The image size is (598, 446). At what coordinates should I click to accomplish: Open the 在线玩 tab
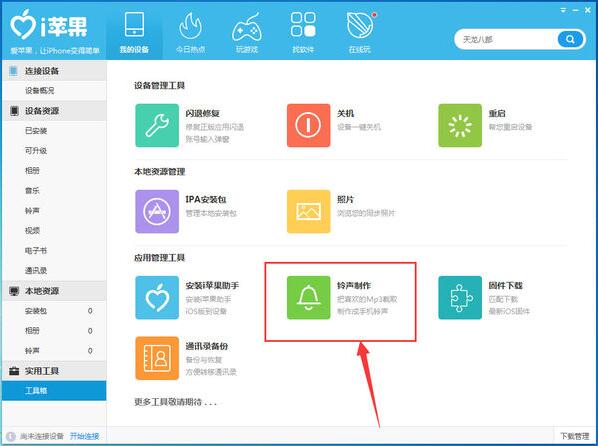[359, 32]
